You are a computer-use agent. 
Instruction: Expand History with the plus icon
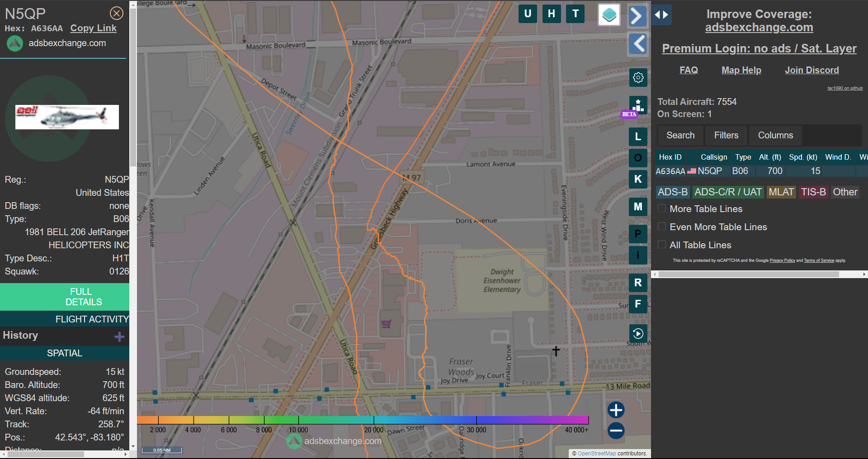point(119,337)
